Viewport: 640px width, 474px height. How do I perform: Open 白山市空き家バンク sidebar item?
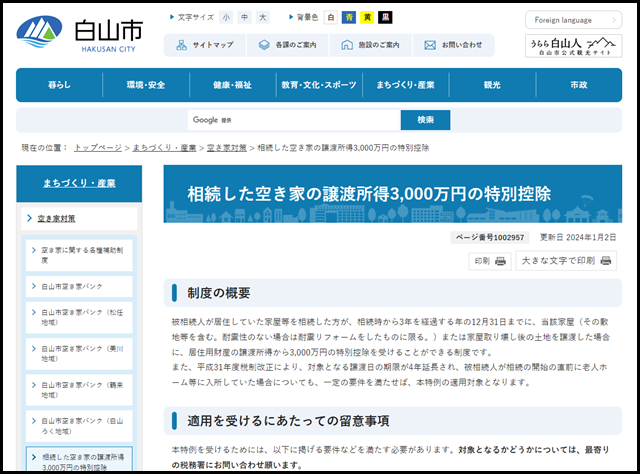79,287
